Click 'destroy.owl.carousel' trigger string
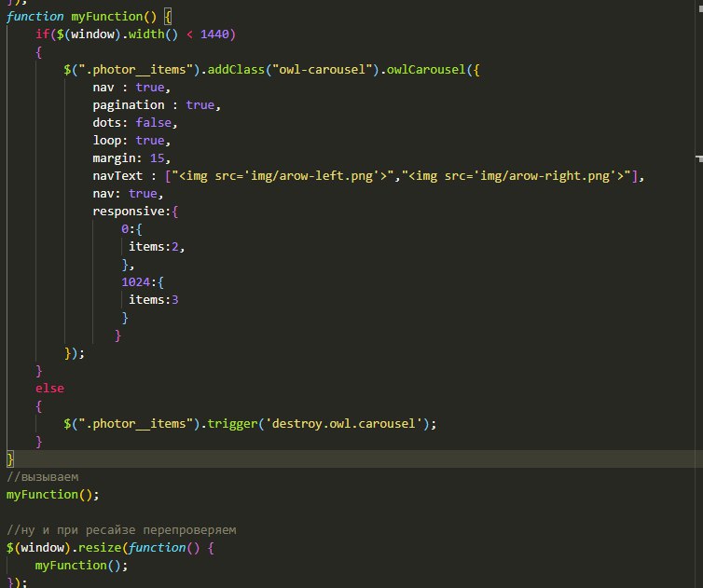703x588 pixels. [344, 423]
